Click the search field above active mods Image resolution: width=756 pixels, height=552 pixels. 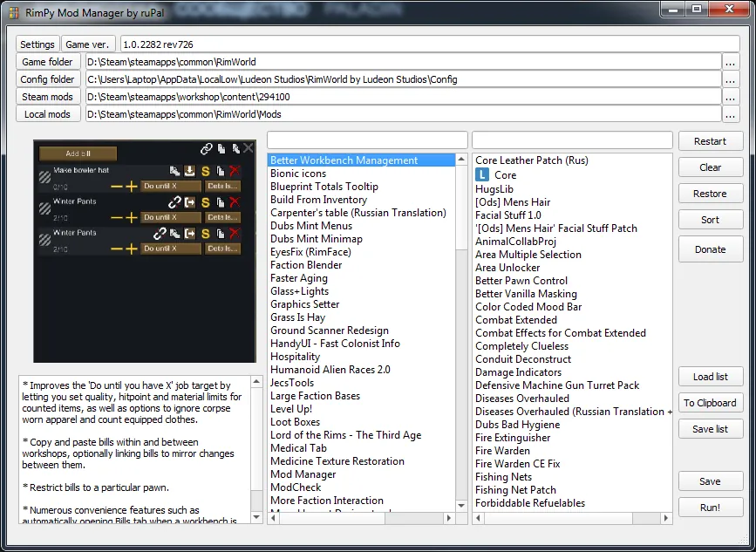[571, 140]
